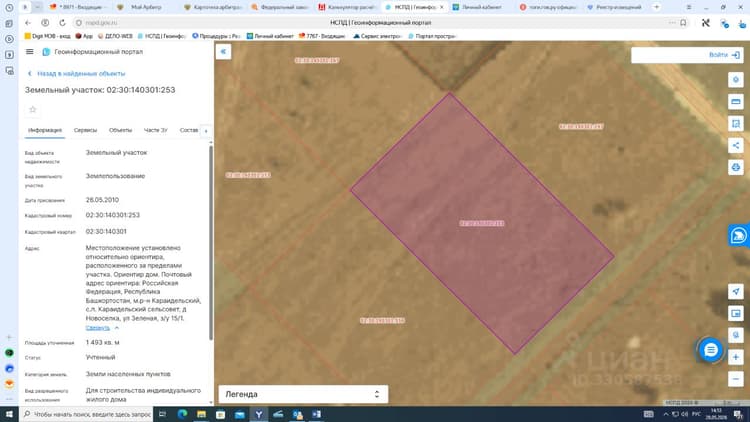This screenshot has height=422, width=750.
Task: Open the virtual assistant helmet icon
Action: tap(739, 235)
